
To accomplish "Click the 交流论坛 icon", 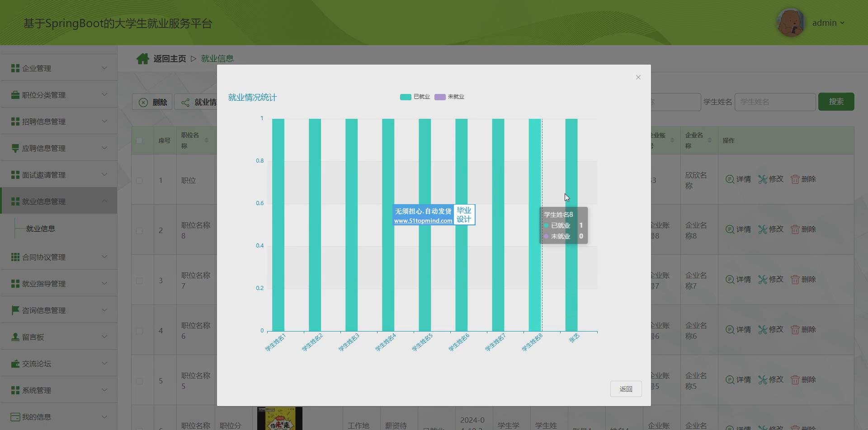I will click(x=15, y=364).
